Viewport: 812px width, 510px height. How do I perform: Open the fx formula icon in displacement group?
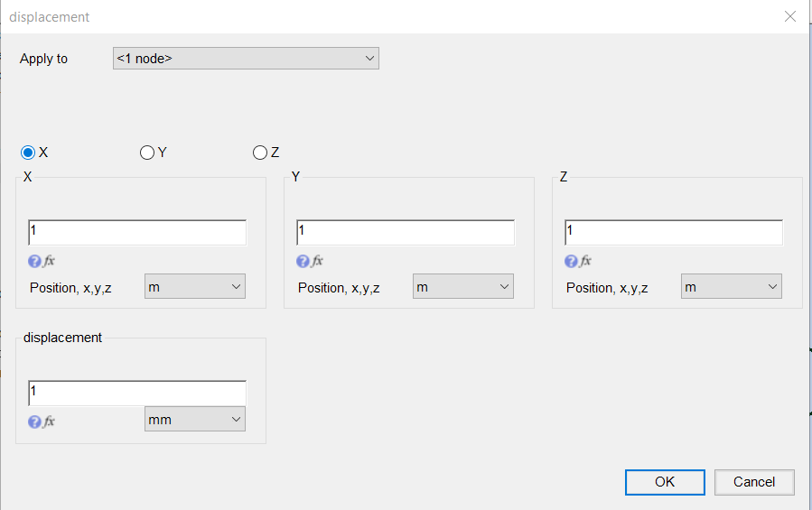coord(49,422)
